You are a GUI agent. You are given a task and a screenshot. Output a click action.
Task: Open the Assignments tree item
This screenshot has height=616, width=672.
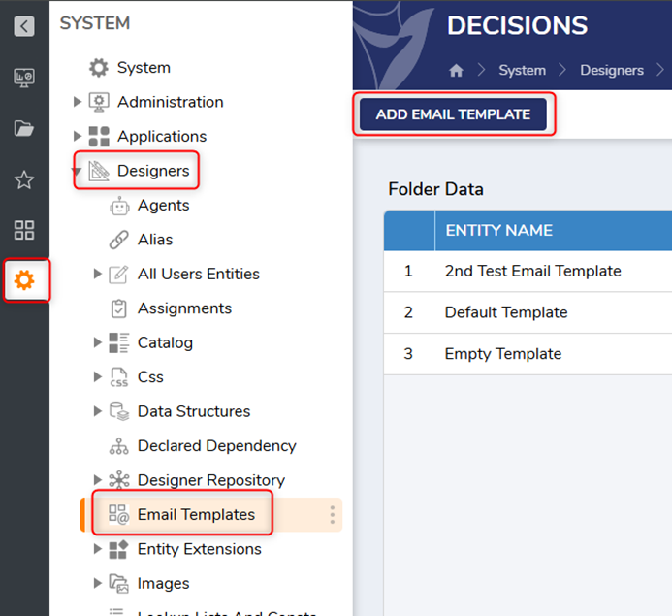[184, 308]
